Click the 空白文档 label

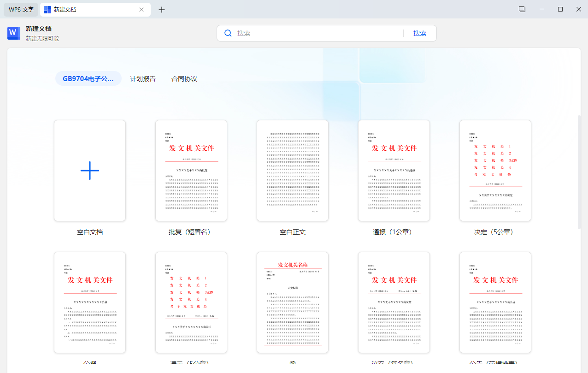point(90,232)
